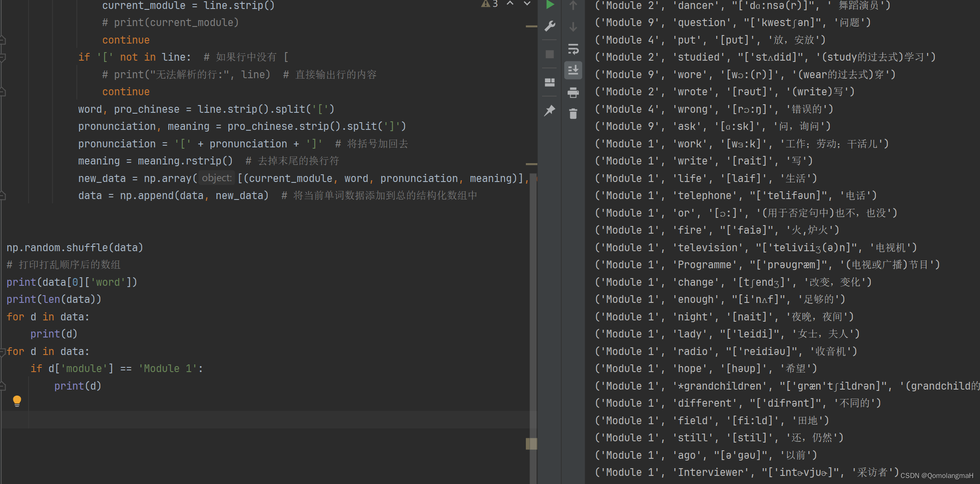Click 'meaning = meaning.rstrip()' code
The height and width of the screenshot is (484, 980).
[x=155, y=161]
